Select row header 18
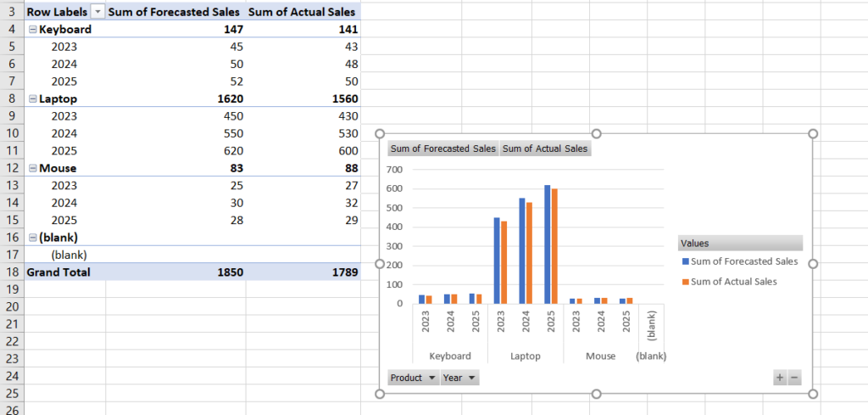Image resolution: width=868 pixels, height=415 pixels. point(12,272)
